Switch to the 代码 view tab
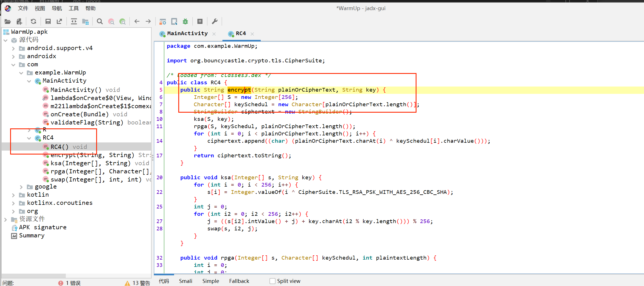This screenshot has height=286, width=644. pos(164,281)
